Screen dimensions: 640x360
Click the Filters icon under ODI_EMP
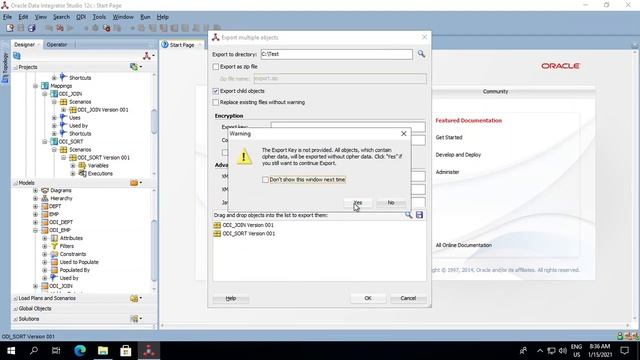tap(54, 246)
